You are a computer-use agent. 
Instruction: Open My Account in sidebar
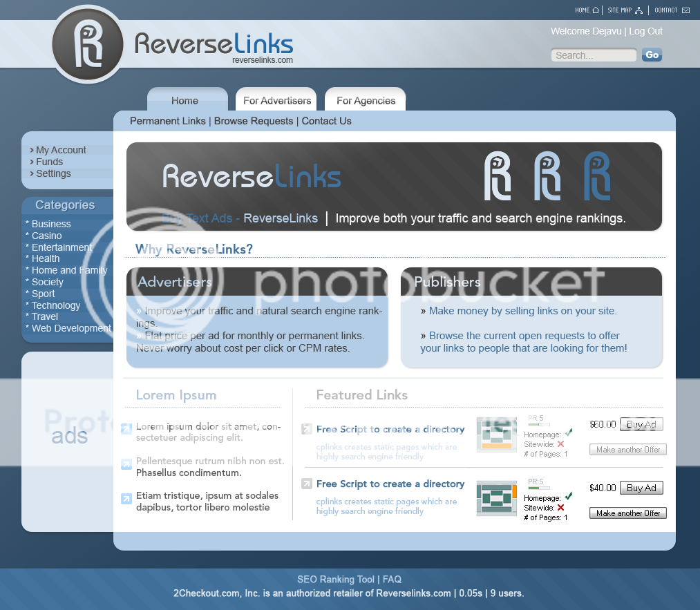[x=61, y=150]
